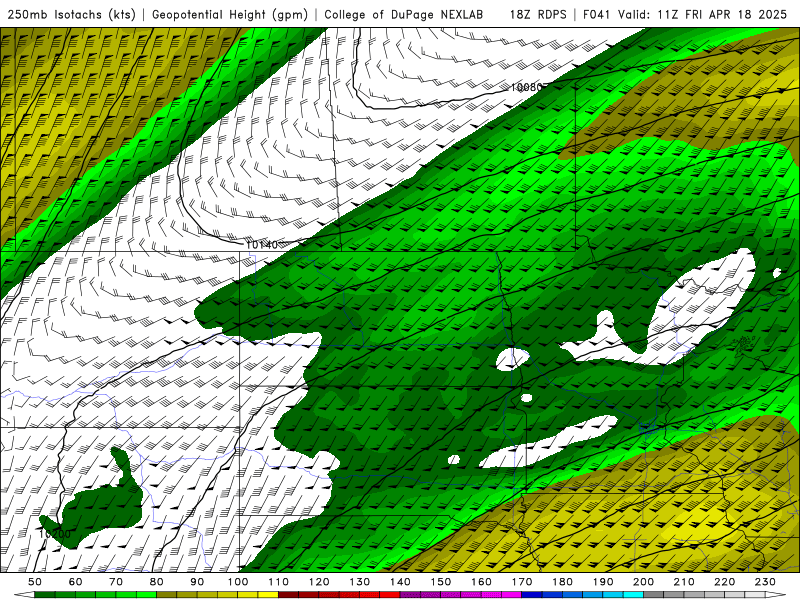This screenshot has height=600, width=800.
Task: Click the right arrow end of color bar
Action: (776, 595)
